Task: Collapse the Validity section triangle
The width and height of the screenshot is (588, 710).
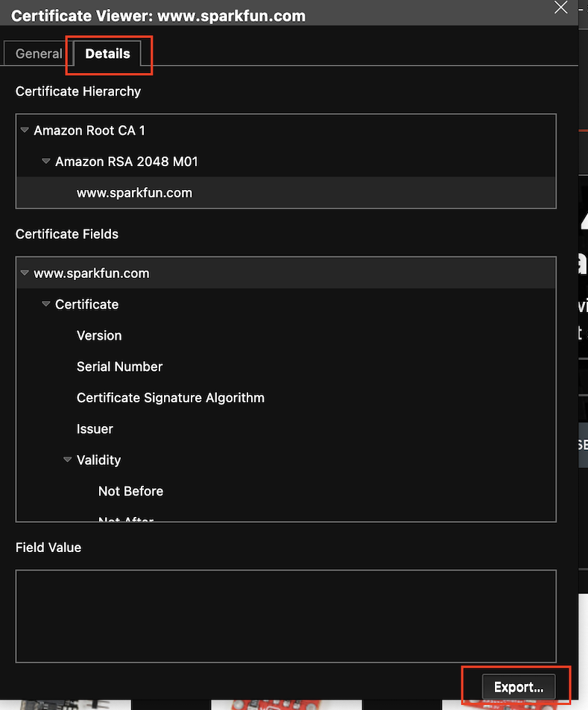Action: [68, 460]
